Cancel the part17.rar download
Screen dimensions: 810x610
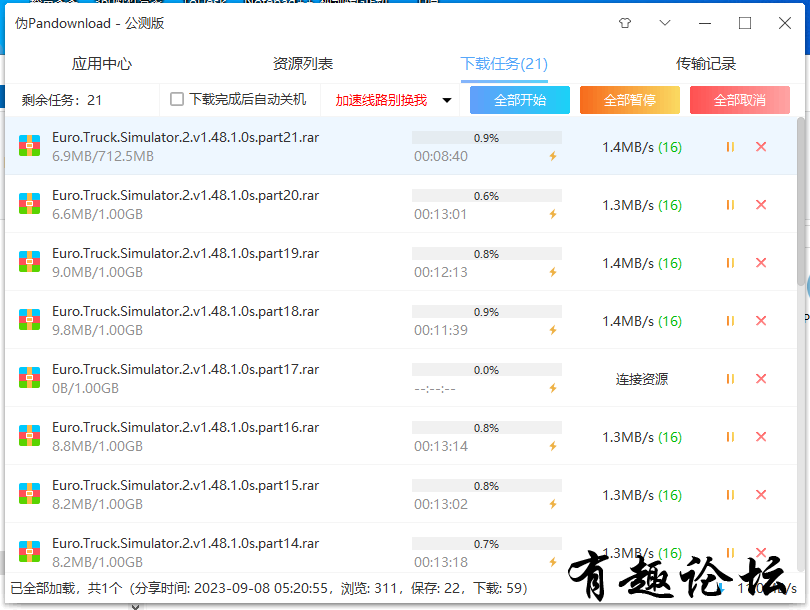point(760,378)
